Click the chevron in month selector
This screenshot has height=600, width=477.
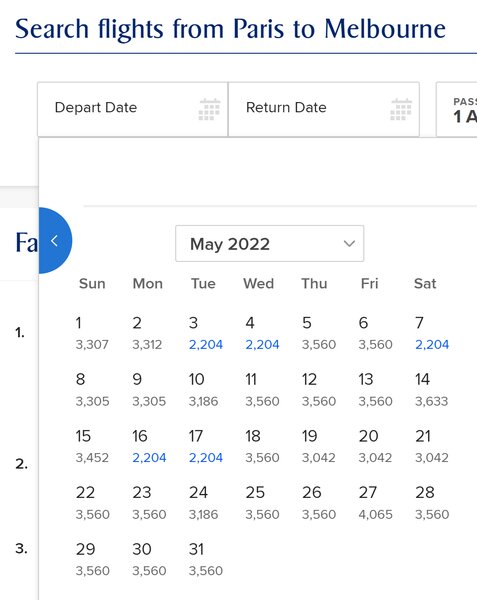(x=349, y=244)
